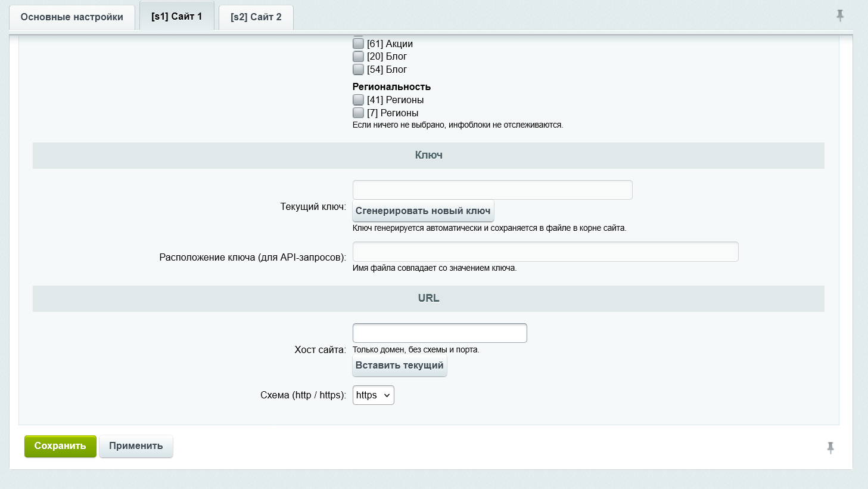The height and width of the screenshot is (489, 868).
Task: Enable the [41] Регионы checkbox
Action: click(358, 100)
